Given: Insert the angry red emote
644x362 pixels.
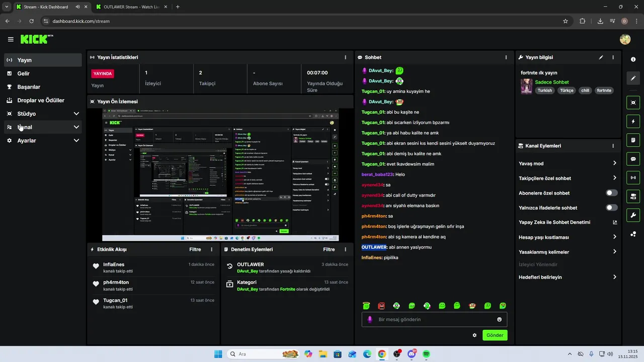Looking at the screenshot, I should click(x=381, y=306).
